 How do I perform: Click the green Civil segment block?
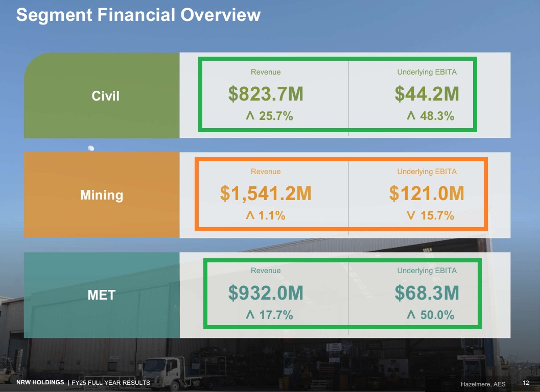102,95
